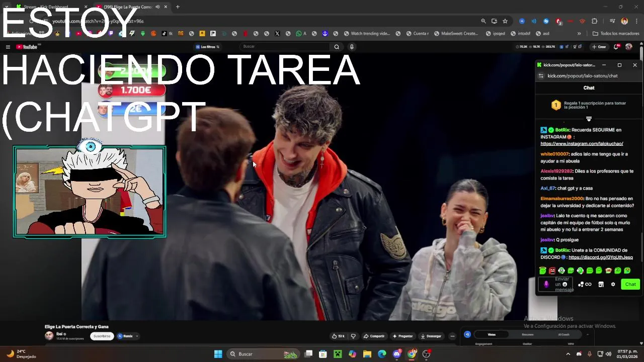Expand the gift leaderboard chevron in chat

tap(589, 119)
